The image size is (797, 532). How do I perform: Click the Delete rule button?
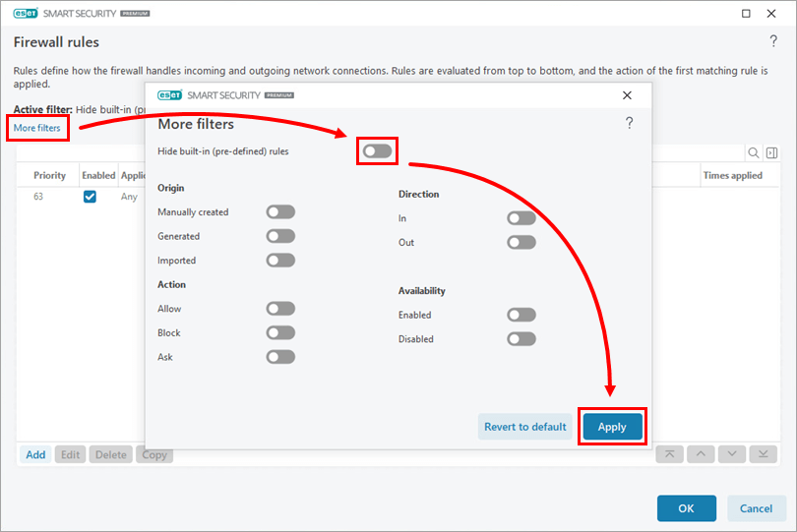111,454
